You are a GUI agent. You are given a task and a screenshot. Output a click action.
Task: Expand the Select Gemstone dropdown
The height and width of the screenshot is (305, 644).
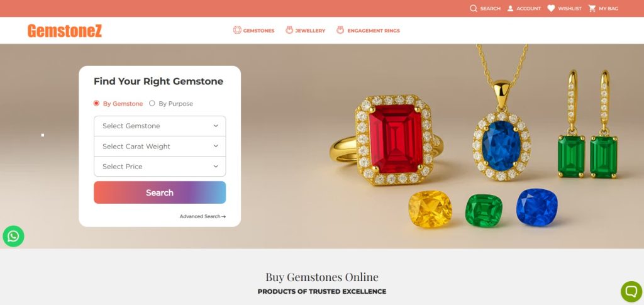(160, 126)
